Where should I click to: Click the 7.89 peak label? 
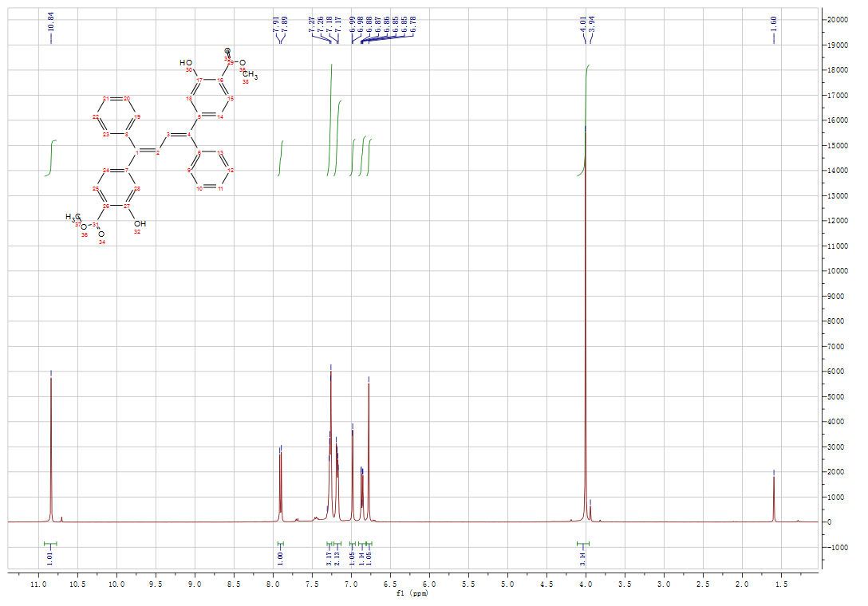point(285,25)
